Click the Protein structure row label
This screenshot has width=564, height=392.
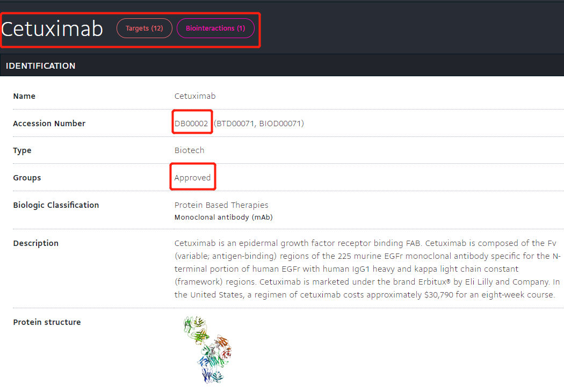coord(47,322)
